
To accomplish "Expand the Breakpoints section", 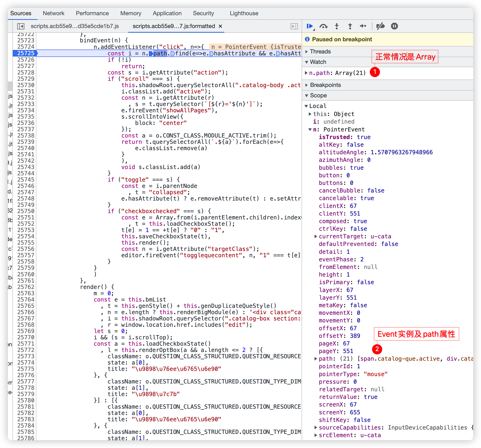I will pyautogui.click(x=307, y=85).
